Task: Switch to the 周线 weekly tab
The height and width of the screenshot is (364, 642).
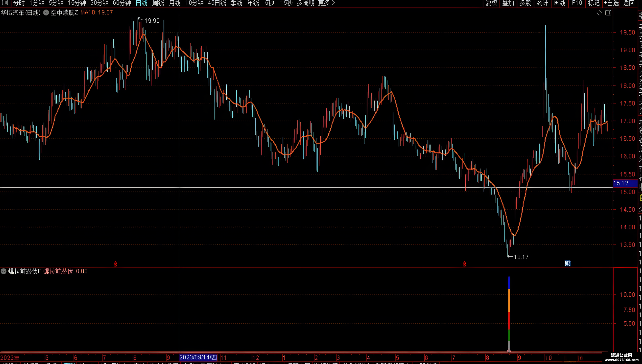Action: pos(158,3)
